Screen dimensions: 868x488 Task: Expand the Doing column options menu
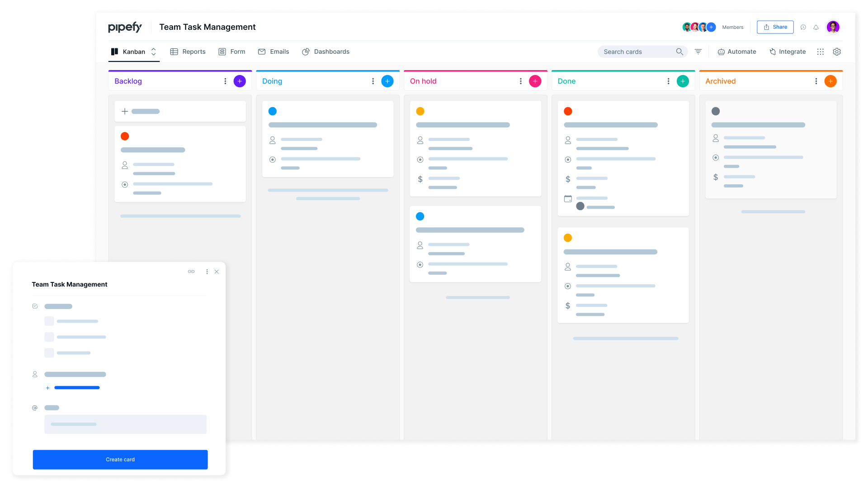(373, 81)
